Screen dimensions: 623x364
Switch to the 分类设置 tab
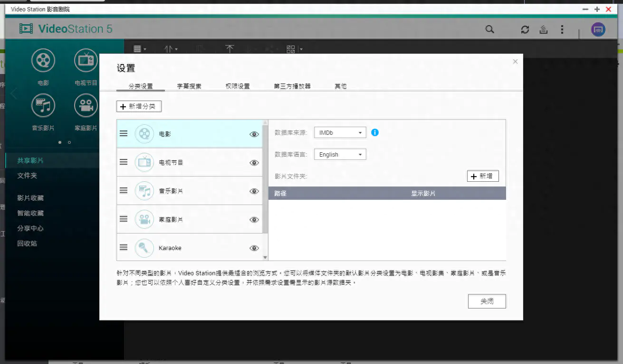pos(141,86)
